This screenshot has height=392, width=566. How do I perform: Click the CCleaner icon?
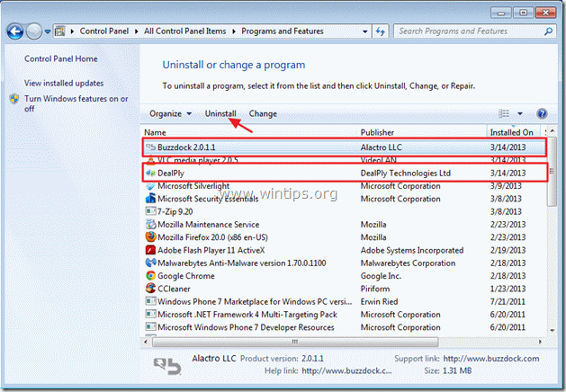(150, 288)
